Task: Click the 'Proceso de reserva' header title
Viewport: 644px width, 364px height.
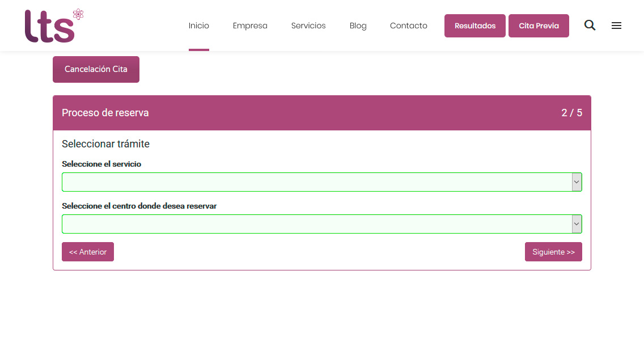Action: tap(105, 113)
